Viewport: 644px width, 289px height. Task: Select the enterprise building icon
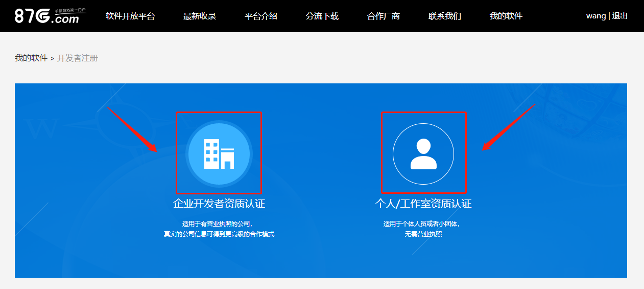pos(219,153)
